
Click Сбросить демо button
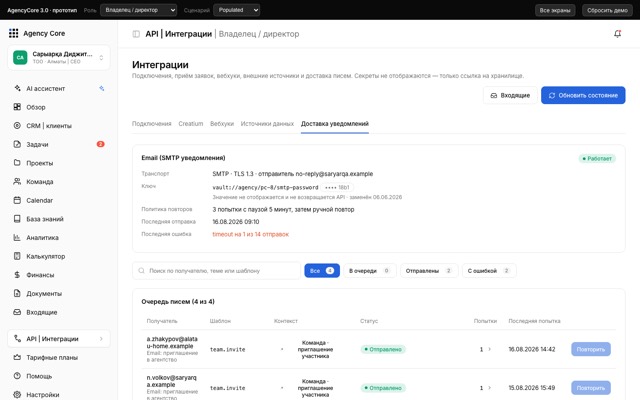[x=607, y=10]
